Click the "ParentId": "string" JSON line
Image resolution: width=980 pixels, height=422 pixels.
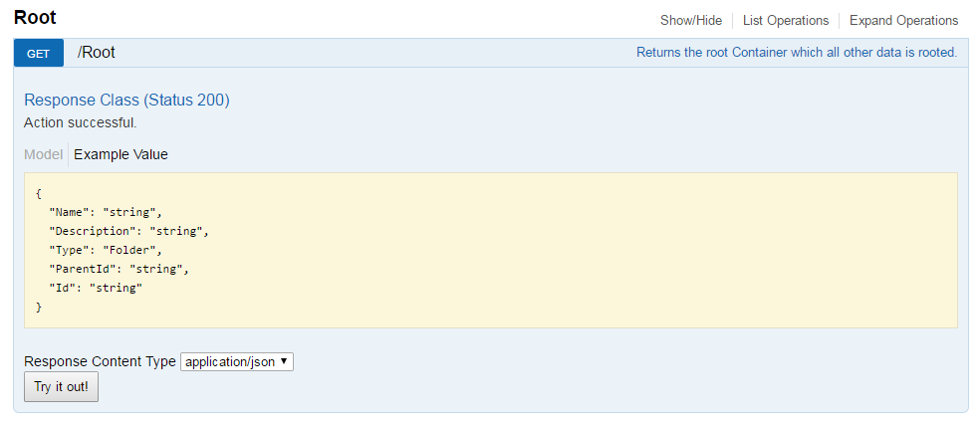tap(119, 269)
